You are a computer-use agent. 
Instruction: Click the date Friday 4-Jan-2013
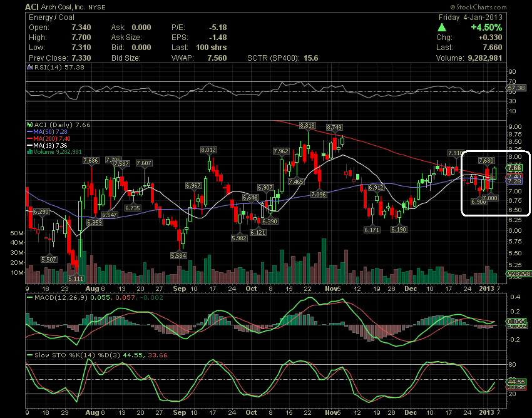[470, 18]
